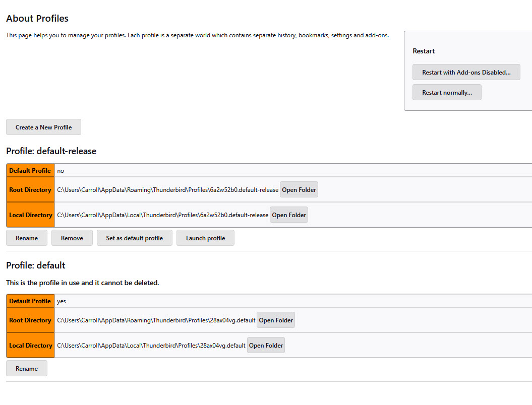Click the 'Profile: default-release' heading
Image resolution: width=532 pixels, height=405 pixels.
coord(51,151)
